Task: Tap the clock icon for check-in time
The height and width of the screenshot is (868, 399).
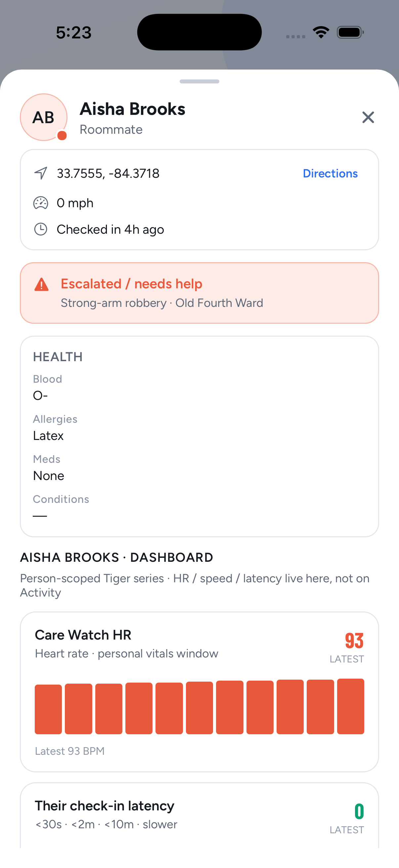Action: click(x=41, y=229)
